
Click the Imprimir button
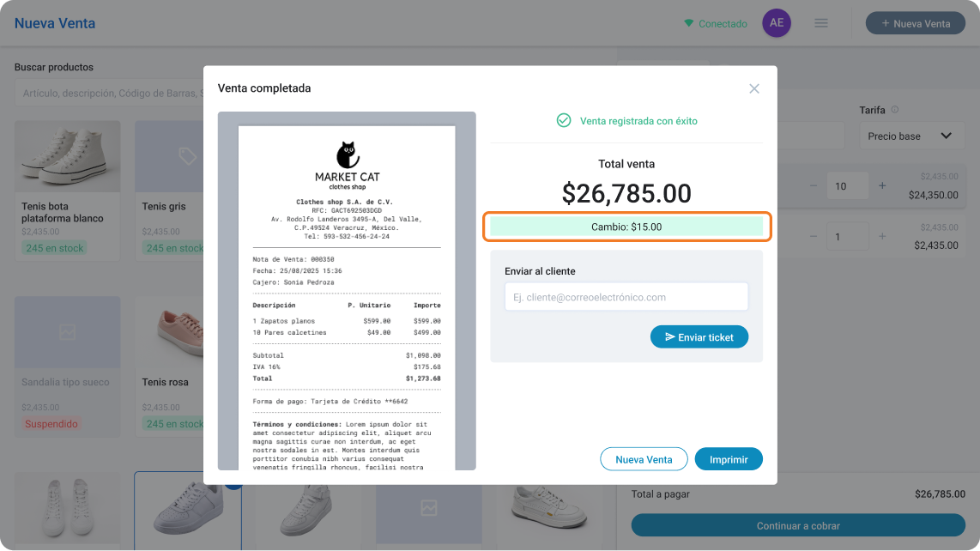tap(728, 459)
